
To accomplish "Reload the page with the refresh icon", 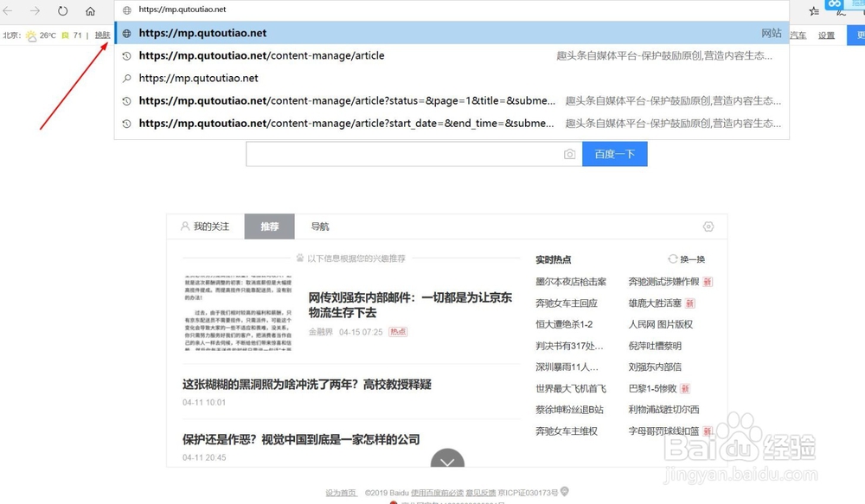I will (63, 10).
